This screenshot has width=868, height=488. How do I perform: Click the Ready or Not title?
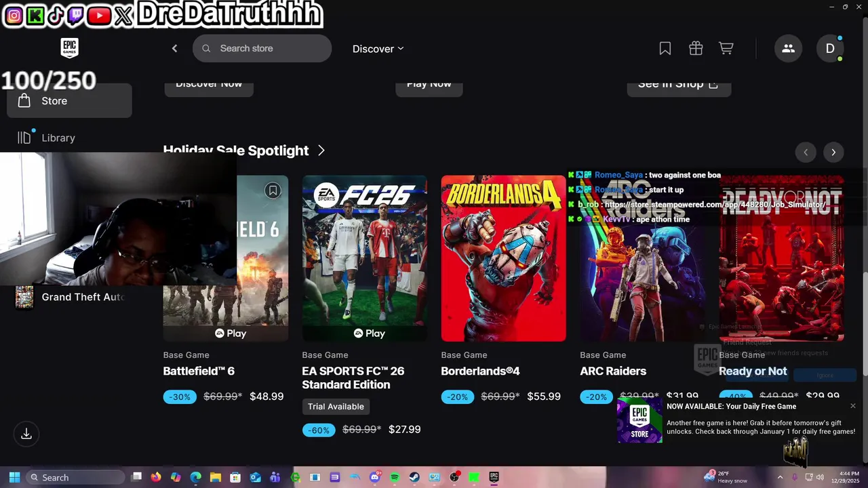point(753,371)
